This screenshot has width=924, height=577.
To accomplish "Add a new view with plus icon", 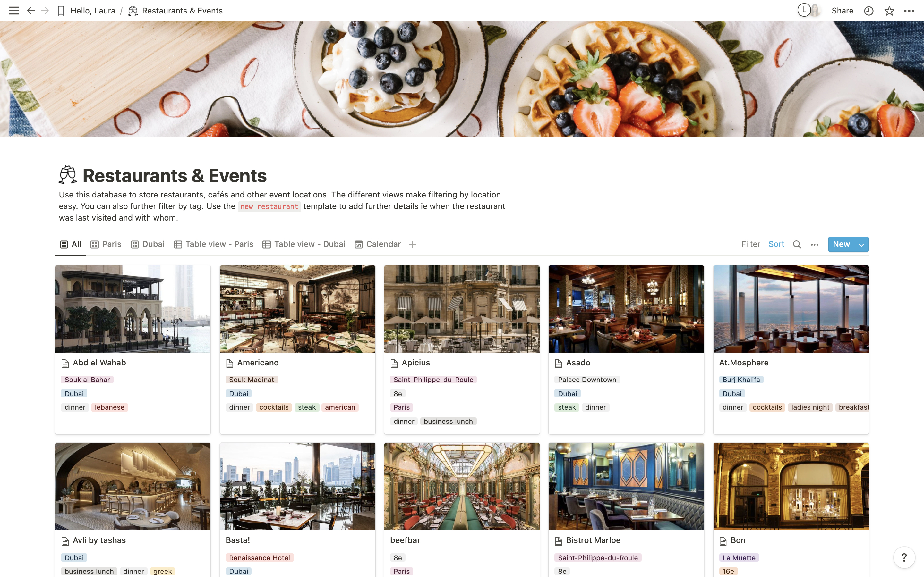I will [x=412, y=245].
